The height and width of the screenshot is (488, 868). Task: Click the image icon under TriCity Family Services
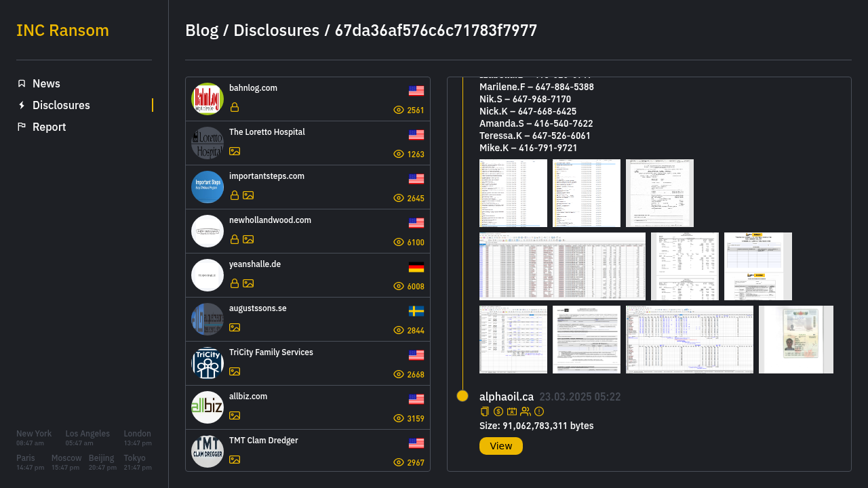coord(235,371)
